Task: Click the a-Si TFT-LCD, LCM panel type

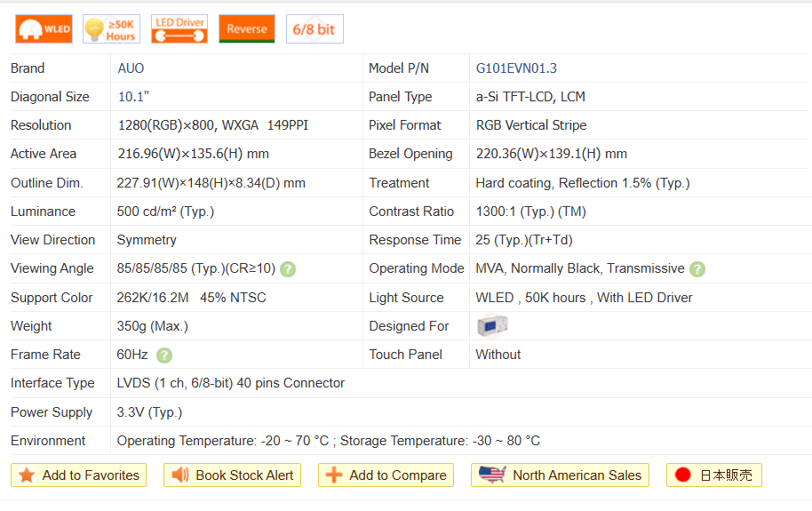Action: 530,97
